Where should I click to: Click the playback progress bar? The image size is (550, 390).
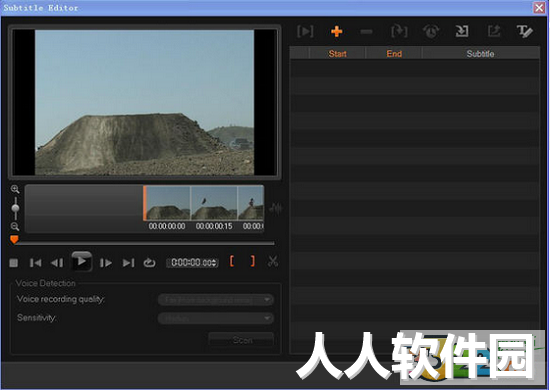coord(144,243)
